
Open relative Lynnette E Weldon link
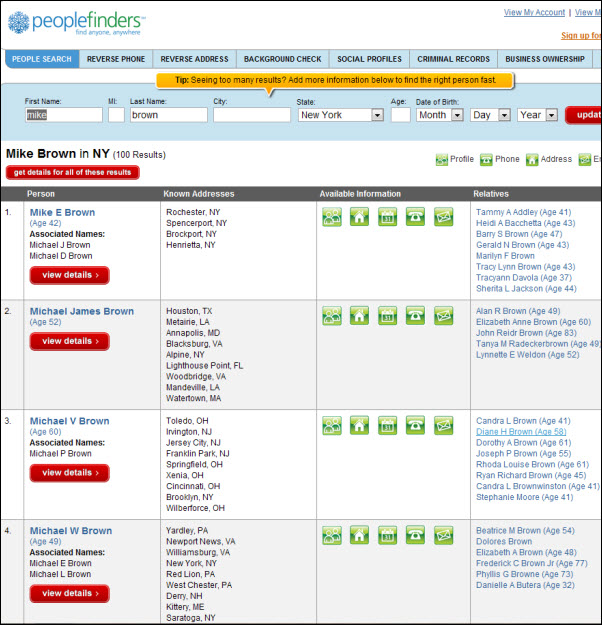pos(527,355)
